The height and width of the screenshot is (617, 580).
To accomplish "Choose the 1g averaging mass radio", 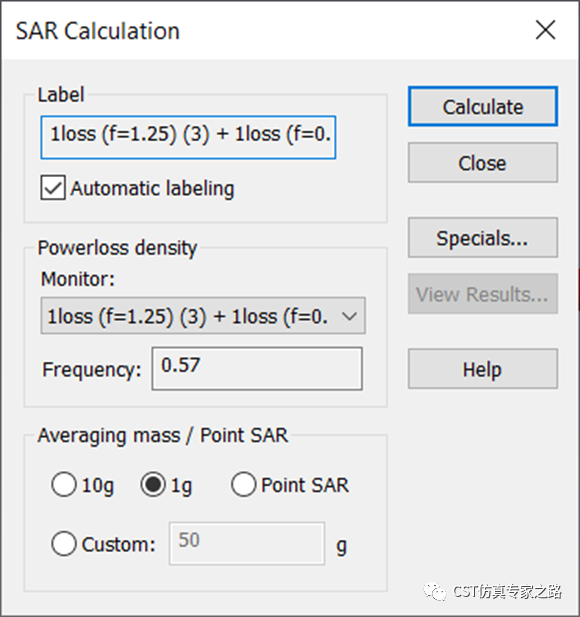I will [x=153, y=484].
